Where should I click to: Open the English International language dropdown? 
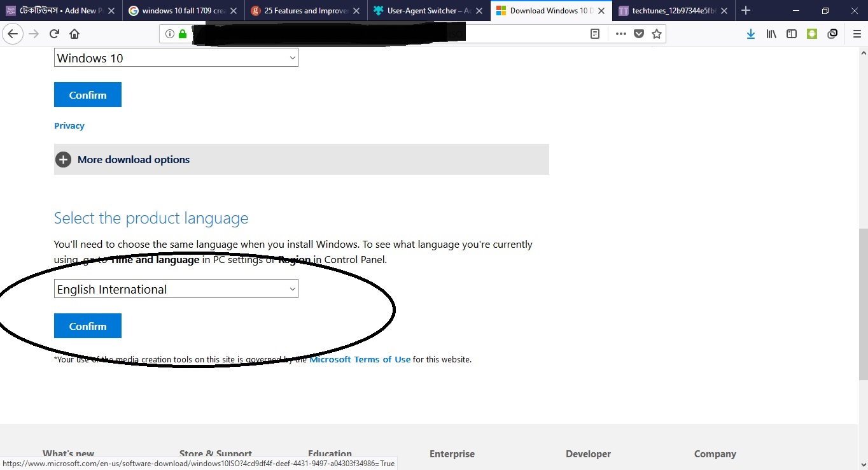[176, 289]
